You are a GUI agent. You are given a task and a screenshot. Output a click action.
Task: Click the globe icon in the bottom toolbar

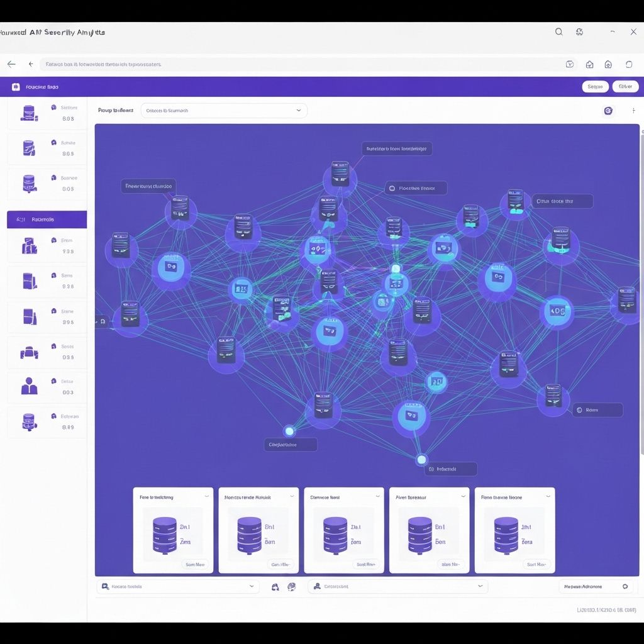click(291, 586)
